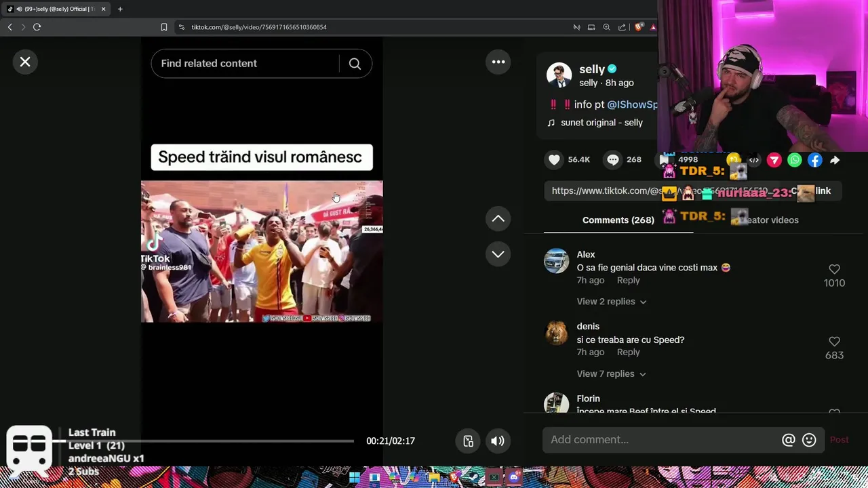Screen dimensions: 868x488
Task: Open denis's lion avatar
Action: 557,333
